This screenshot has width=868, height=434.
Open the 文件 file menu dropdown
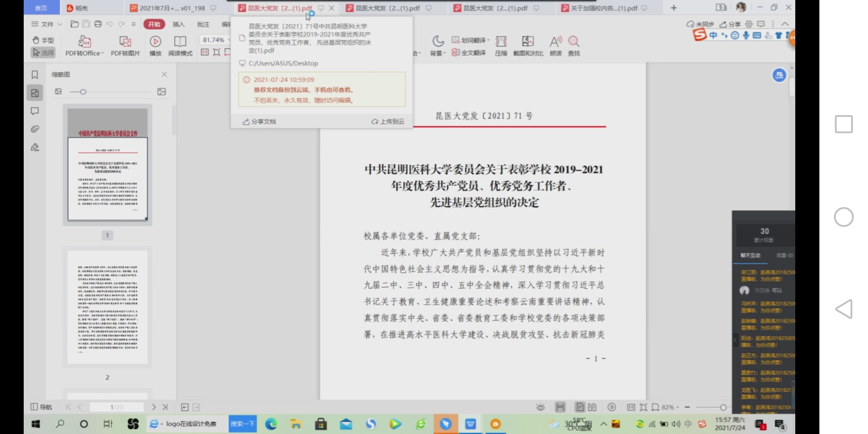(45, 24)
